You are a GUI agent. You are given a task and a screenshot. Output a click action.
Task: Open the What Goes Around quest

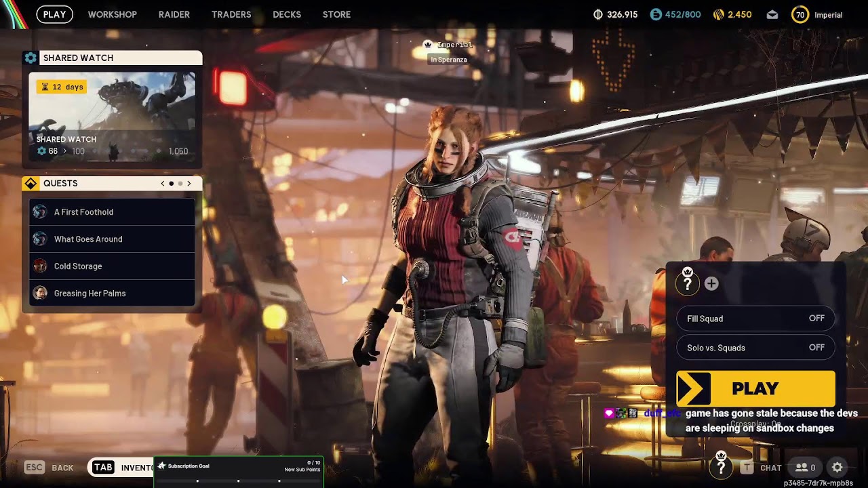click(112, 239)
